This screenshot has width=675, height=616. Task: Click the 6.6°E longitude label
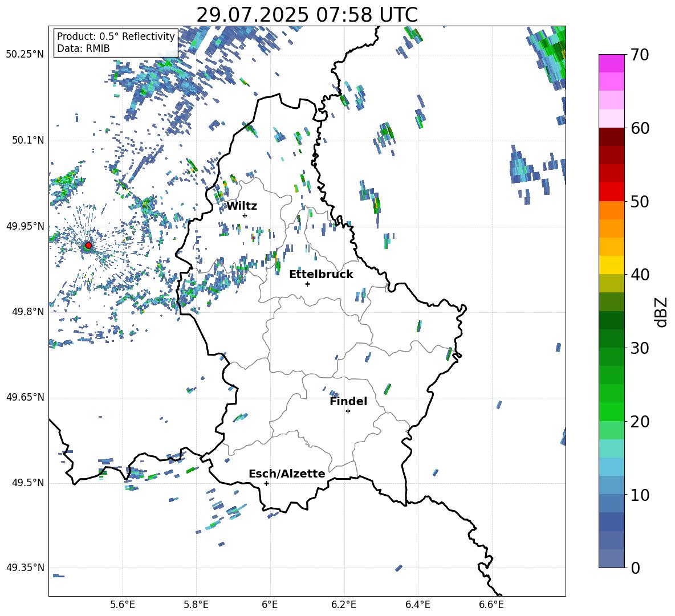tap(491, 605)
